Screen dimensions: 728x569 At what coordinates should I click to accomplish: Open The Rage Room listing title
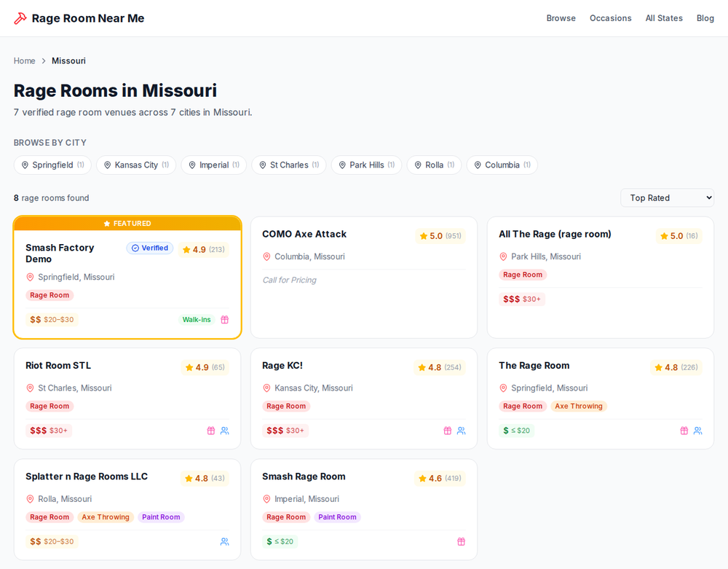pyautogui.click(x=534, y=366)
